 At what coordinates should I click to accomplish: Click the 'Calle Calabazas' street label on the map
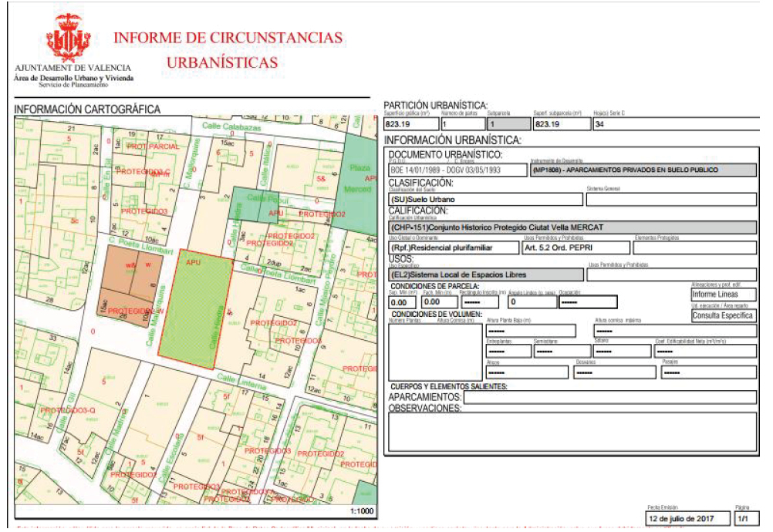tap(231, 126)
